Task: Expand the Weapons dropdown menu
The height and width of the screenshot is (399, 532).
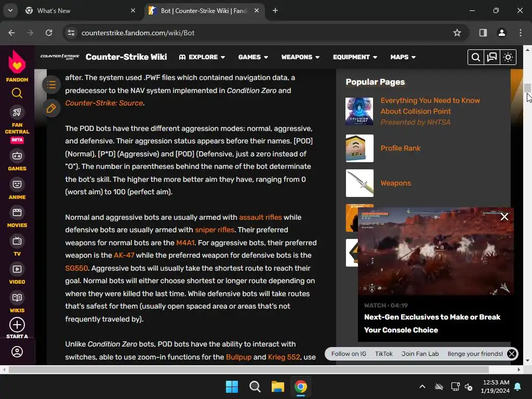Action: 300,57
